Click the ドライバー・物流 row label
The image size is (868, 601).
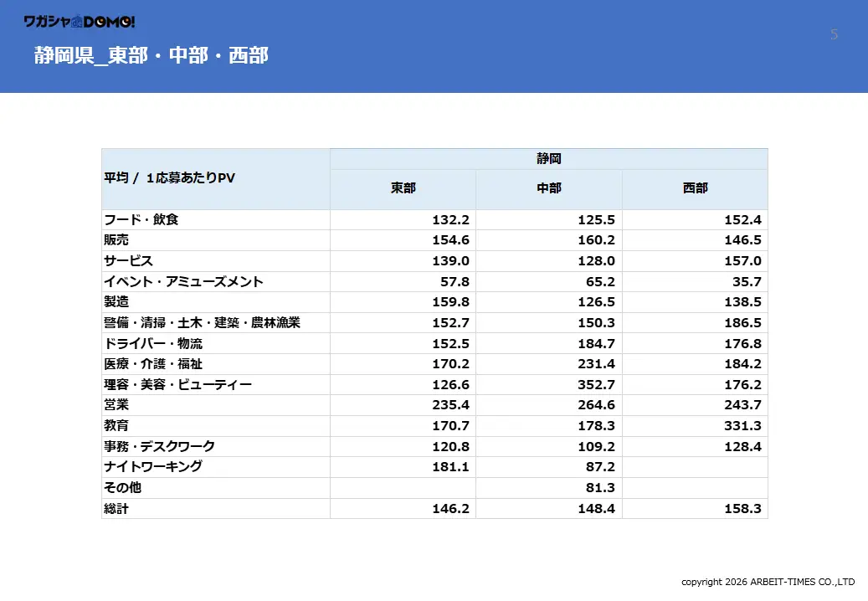point(153,343)
